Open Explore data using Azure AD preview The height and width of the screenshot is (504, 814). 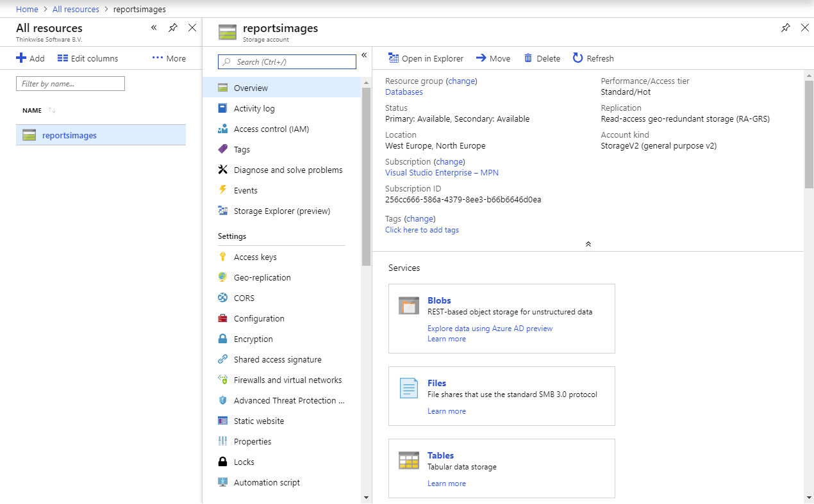coord(490,329)
